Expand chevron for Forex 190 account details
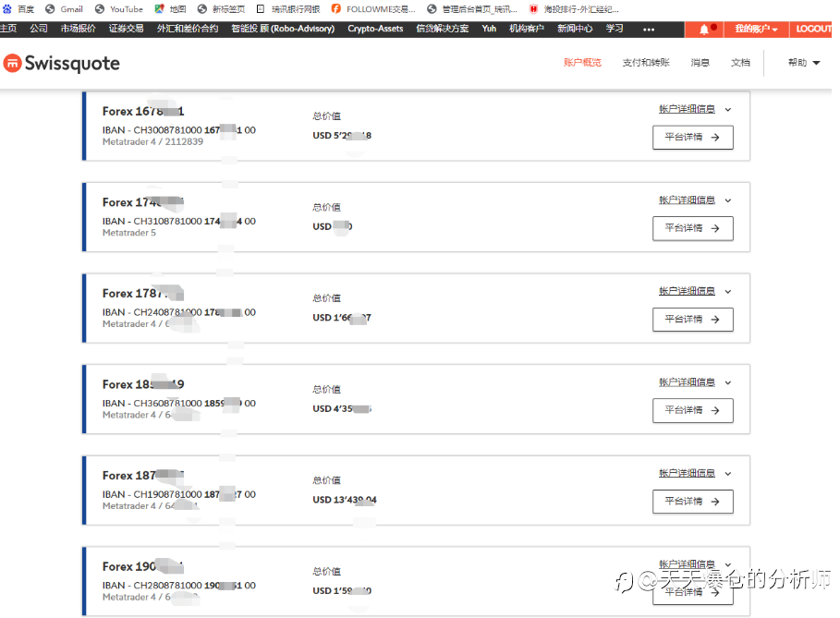Viewport: 840px width, 618px height. (728, 565)
